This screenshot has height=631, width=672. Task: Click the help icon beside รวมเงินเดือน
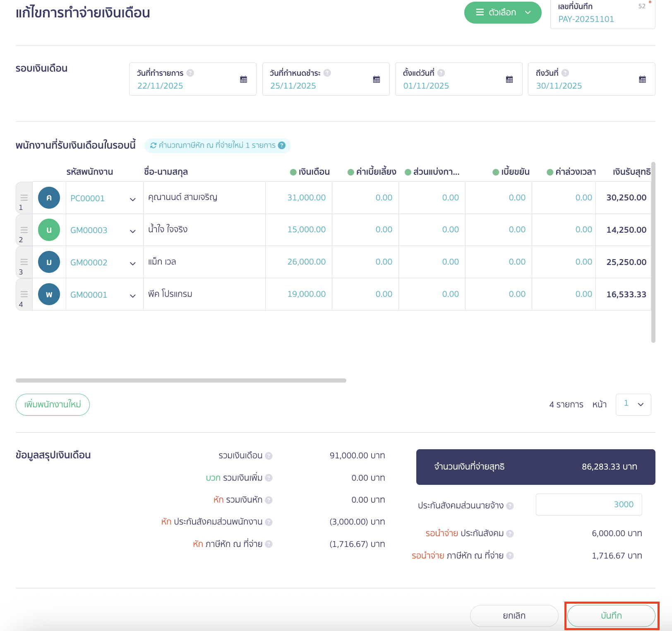tap(269, 455)
